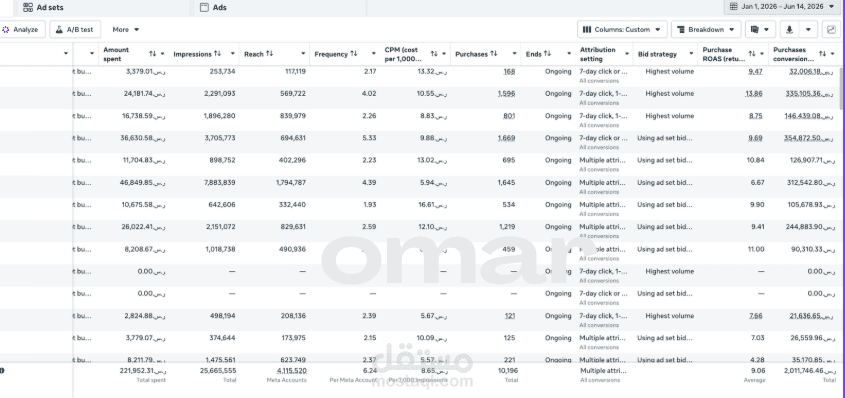Sort by Frequency arrows icon
This screenshot has width=845, height=398.
pos(354,54)
